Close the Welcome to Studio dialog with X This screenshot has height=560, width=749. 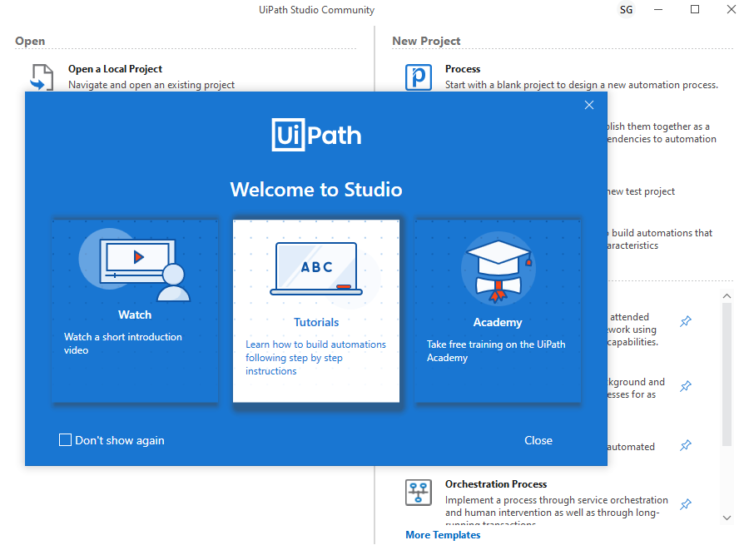tap(589, 105)
